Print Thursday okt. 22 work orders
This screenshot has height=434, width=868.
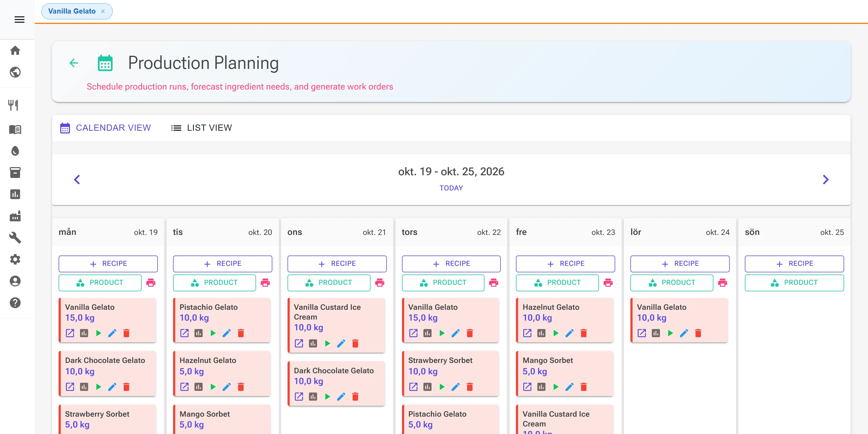494,282
